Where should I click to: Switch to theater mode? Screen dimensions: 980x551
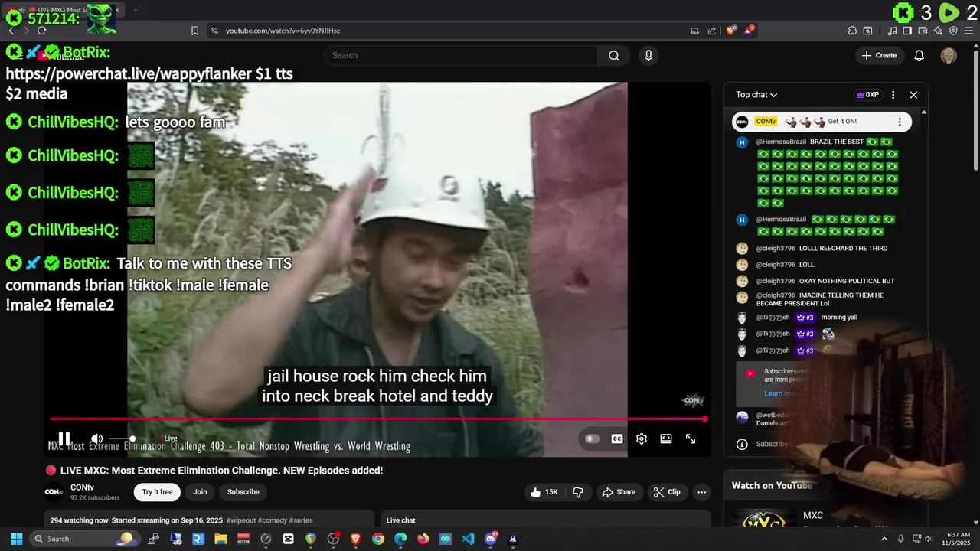(x=666, y=439)
